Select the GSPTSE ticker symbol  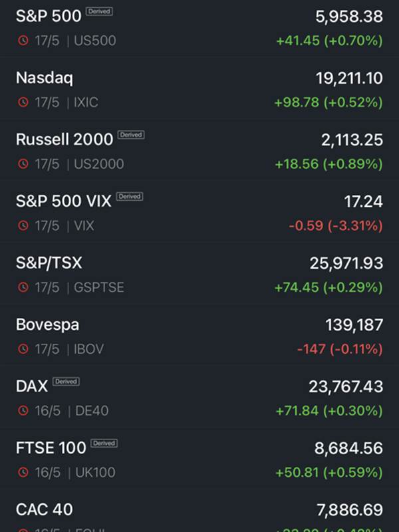(x=98, y=287)
